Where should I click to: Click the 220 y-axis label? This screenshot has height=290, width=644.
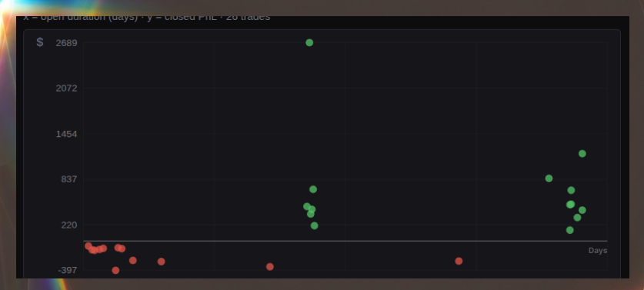click(69, 225)
